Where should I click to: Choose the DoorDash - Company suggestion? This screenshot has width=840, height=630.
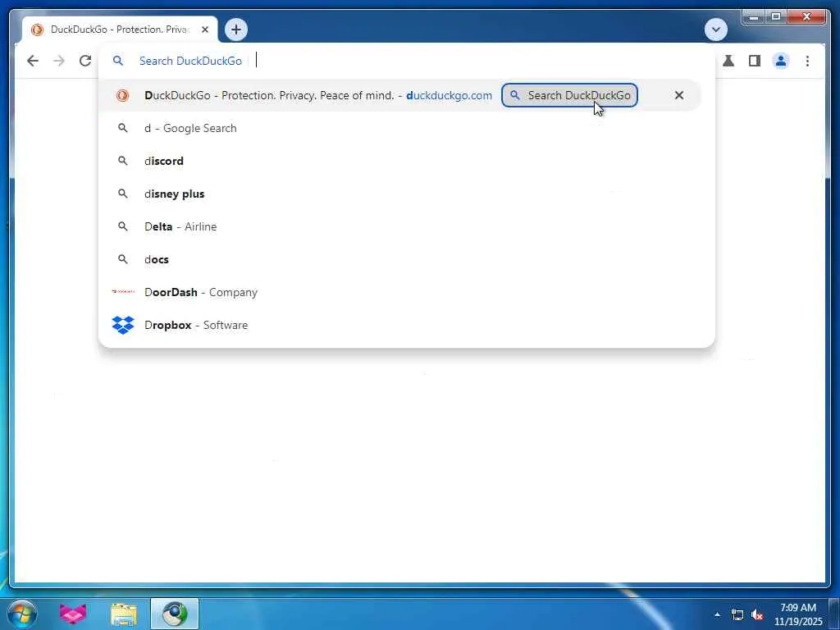(x=399, y=293)
